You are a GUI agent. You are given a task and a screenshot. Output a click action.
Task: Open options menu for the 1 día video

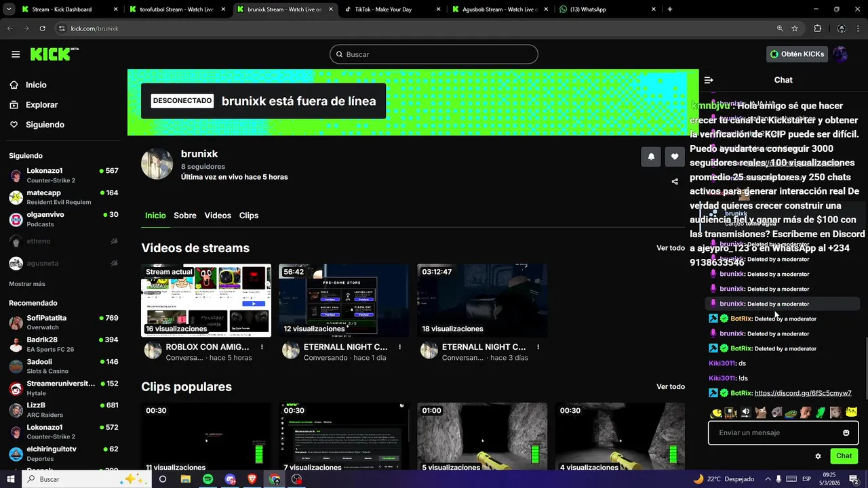400,347
